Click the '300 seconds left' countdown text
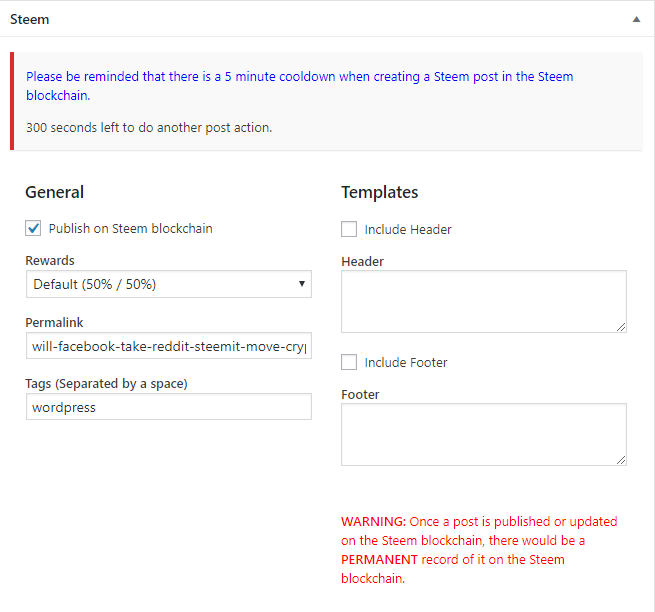655x612 pixels. [x=149, y=127]
